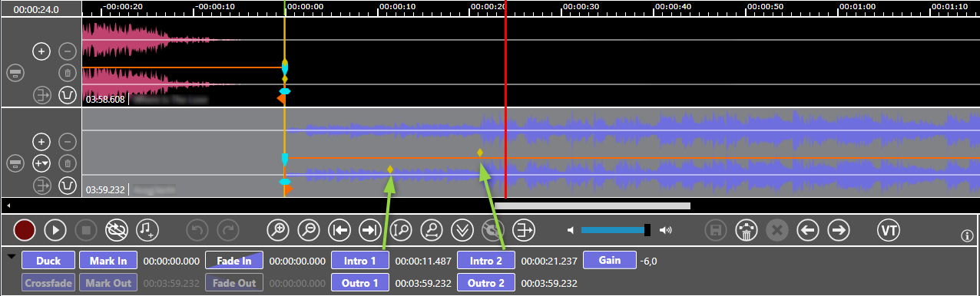The height and width of the screenshot is (296, 980).
Task: Click the zoom out magnifier icon
Action: pos(308,229)
